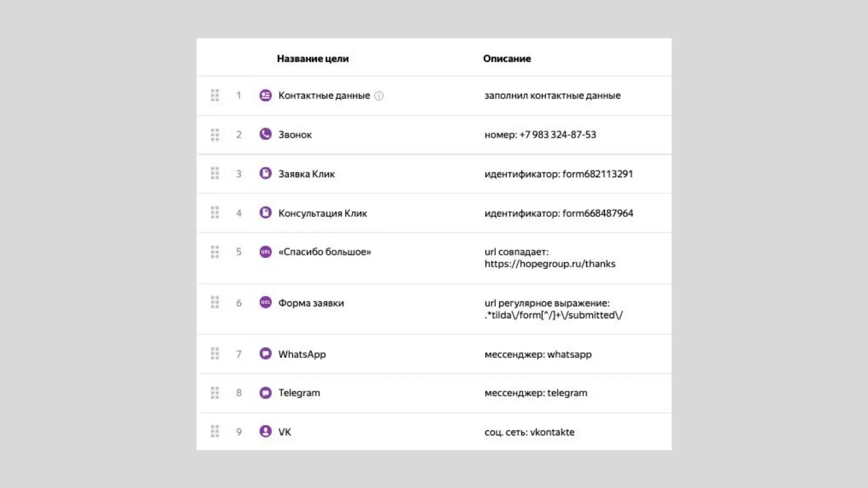
Task: Click info icon next to Контактные данные
Action: (x=379, y=96)
